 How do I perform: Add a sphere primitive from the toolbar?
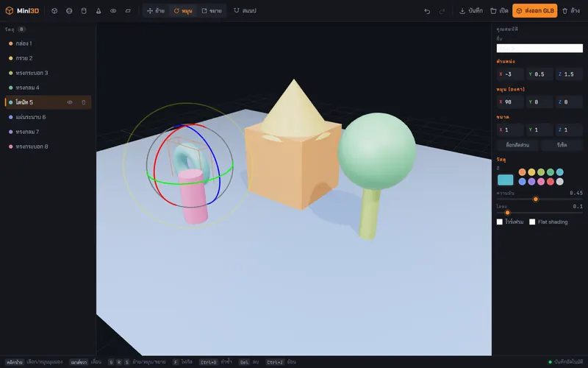(69, 11)
